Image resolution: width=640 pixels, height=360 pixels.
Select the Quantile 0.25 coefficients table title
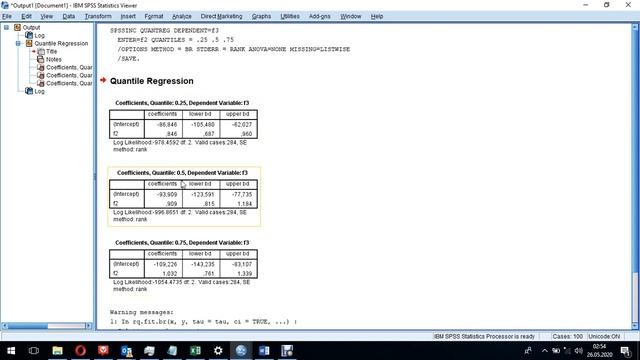182,103
